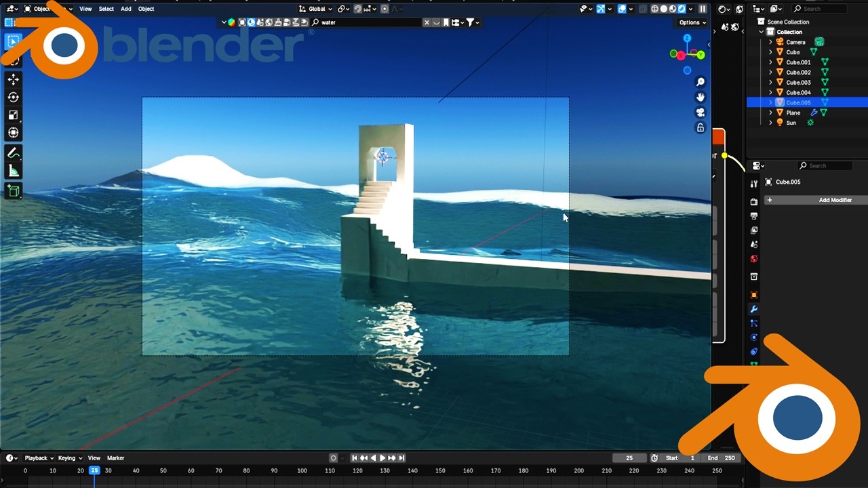Open the View Layer properties tab
Screen dimensions: 868x488
[754, 230]
